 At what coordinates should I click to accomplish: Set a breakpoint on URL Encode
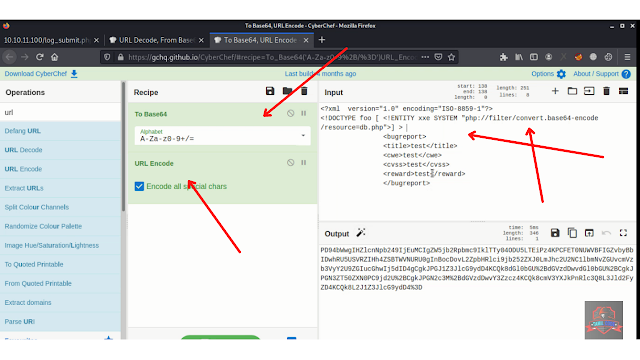point(304,162)
